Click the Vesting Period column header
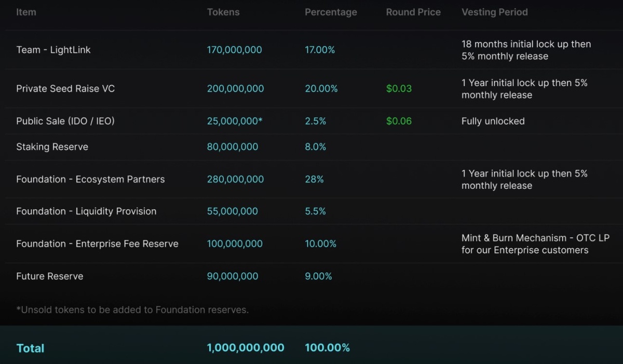 (494, 12)
